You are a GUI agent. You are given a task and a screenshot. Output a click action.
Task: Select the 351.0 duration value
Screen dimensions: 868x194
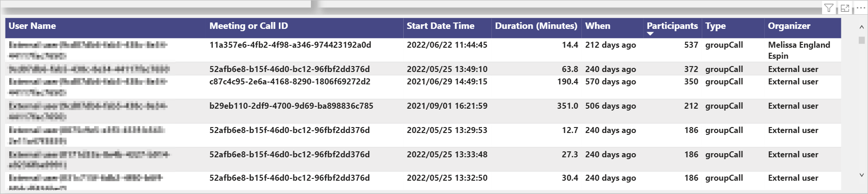568,106
